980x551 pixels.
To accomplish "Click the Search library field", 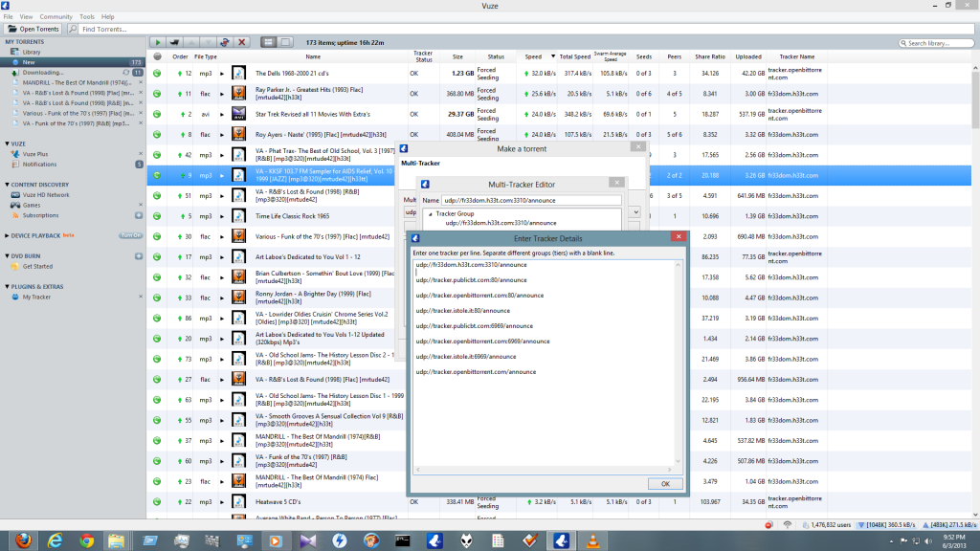I will tap(936, 43).
